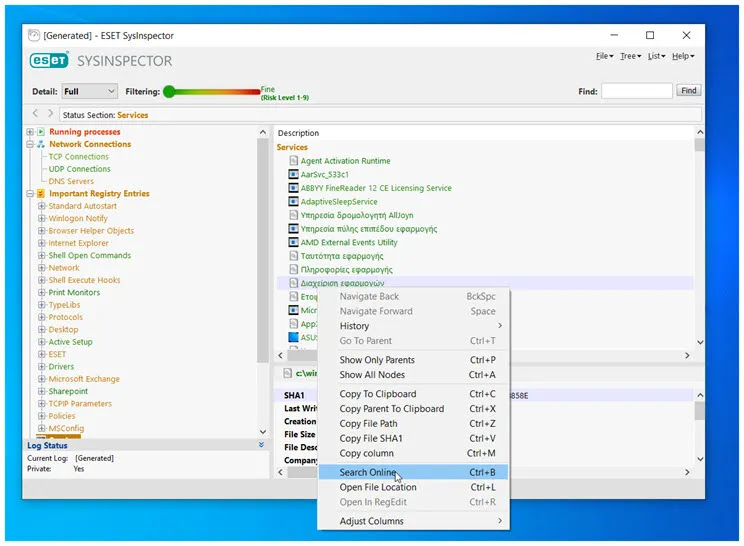The width and height of the screenshot is (744, 546).
Task: Open the File menu
Action: point(604,56)
